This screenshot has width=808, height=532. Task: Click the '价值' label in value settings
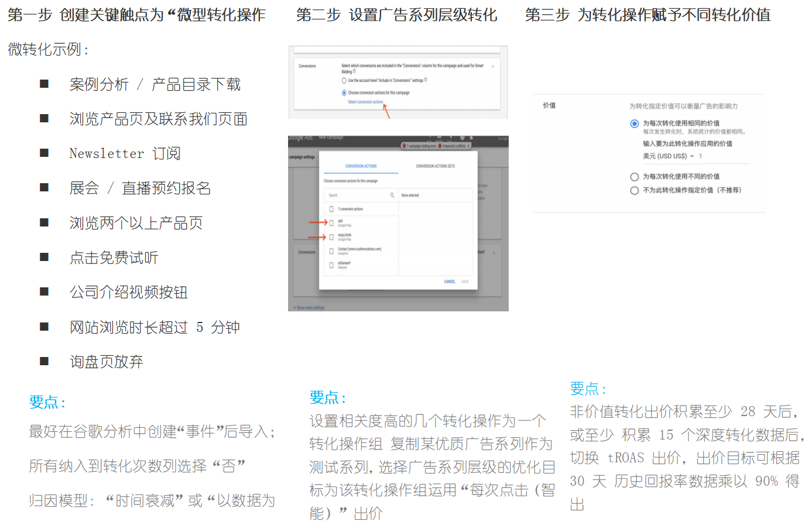pos(549,105)
